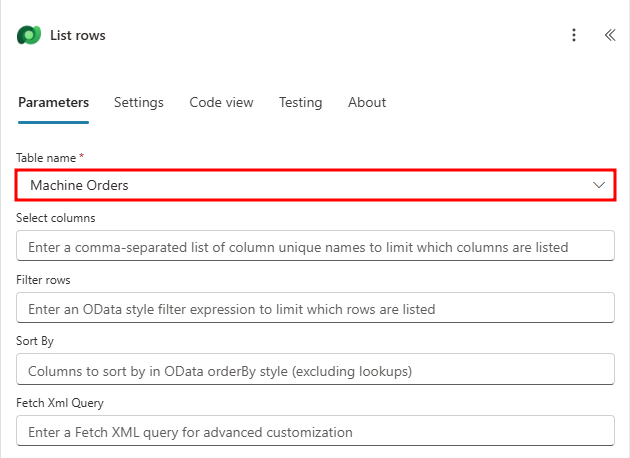This screenshot has height=458, width=630.
Task: Click the Sort By input box
Action: pos(315,370)
